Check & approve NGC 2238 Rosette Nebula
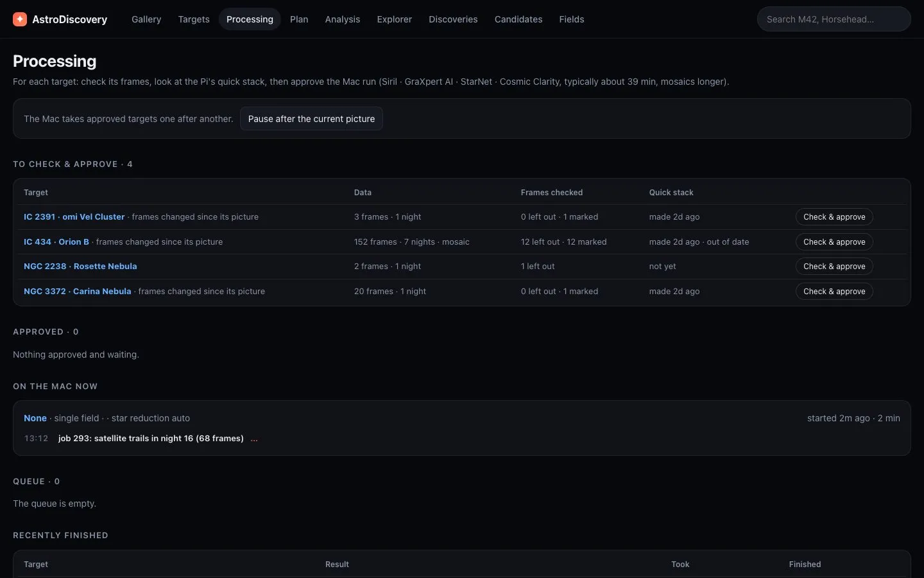Screen dimensions: 924x578 pos(834,267)
